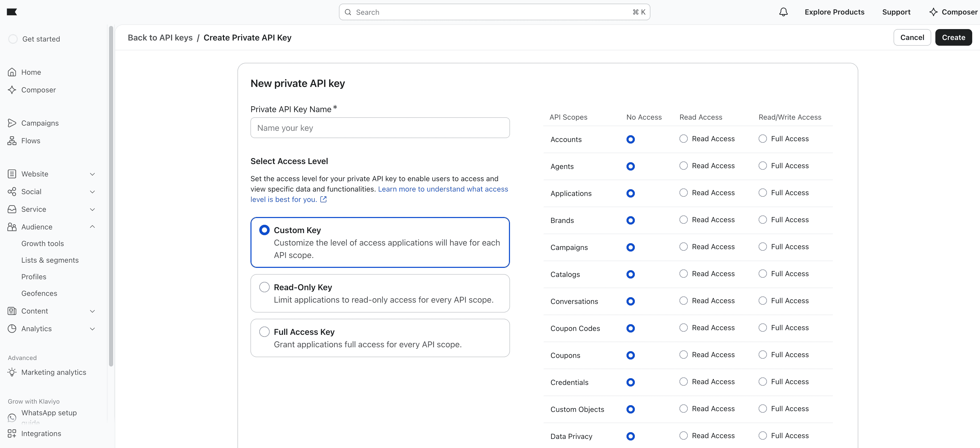980x448 pixels.
Task: Expand the Social sidebar section chevron
Action: (x=92, y=192)
